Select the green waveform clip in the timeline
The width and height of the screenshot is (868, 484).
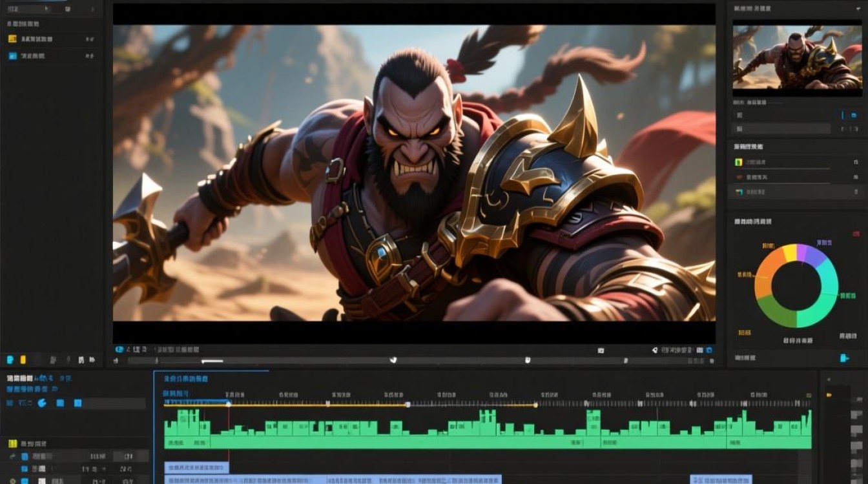pyautogui.click(x=488, y=429)
